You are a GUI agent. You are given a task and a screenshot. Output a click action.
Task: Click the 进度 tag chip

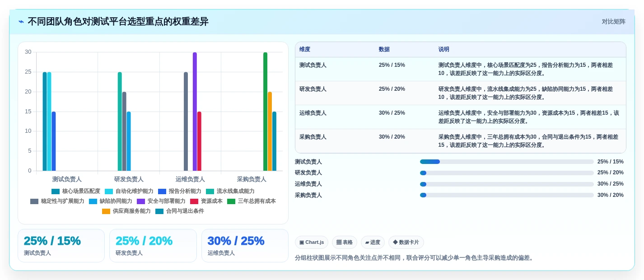point(373,242)
